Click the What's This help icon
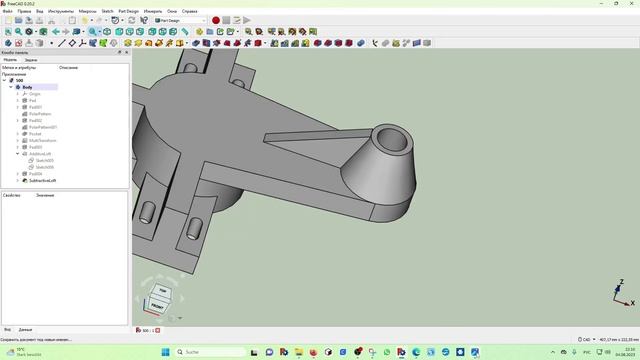The image size is (640, 360). click(144, 20)
